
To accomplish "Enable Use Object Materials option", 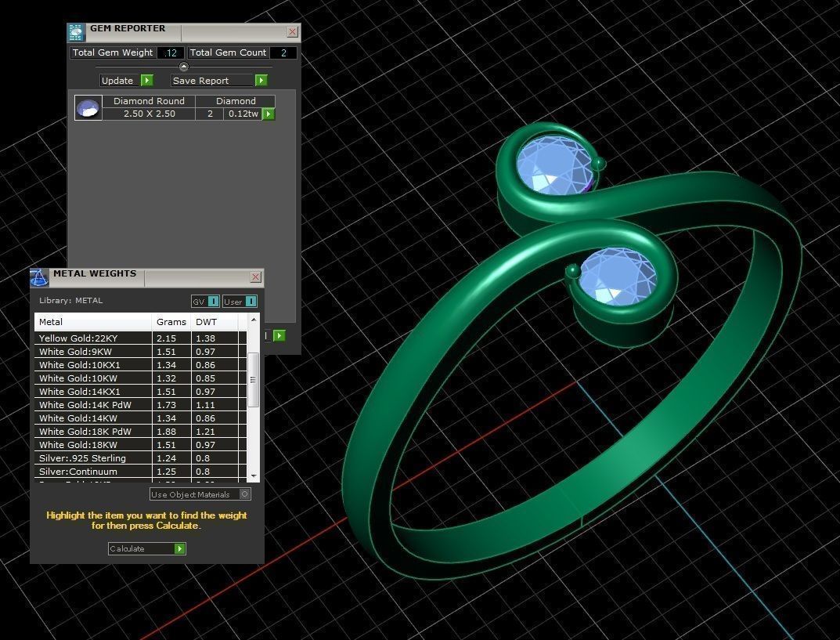I will (x=200, y=494).
